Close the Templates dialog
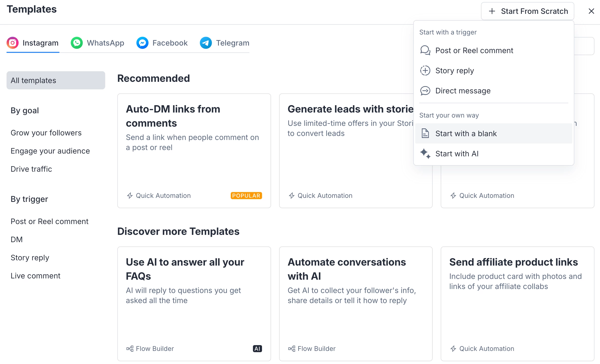The width and height of the screenshot is (600, 364). [x=591, y=11]
